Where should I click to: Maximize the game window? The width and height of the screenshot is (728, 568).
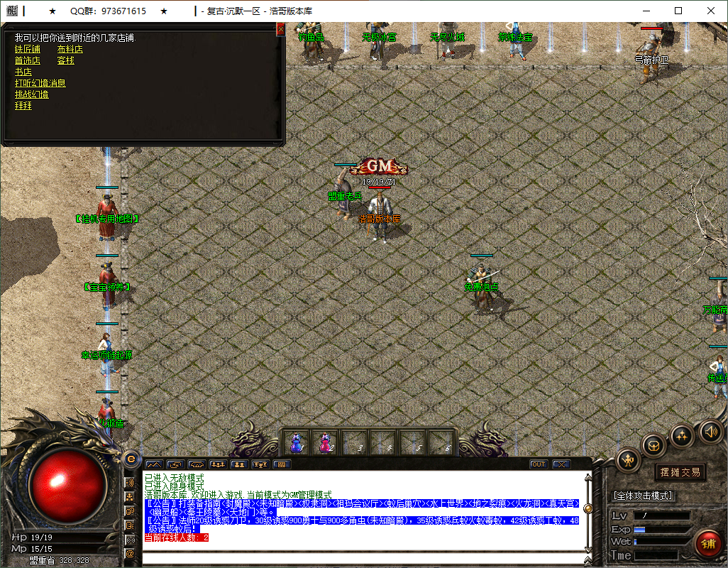pos(678,11)
